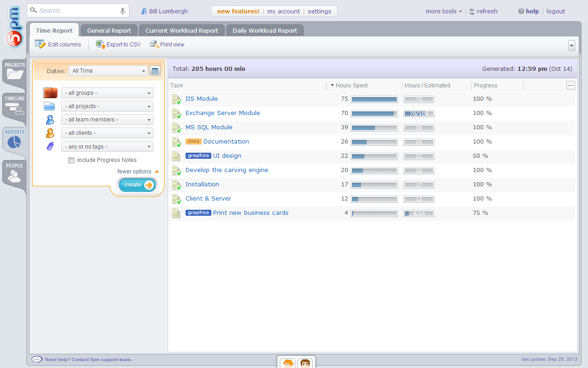Open the MS SQL Module task
Screen dimensions: 588x368
tap(209, 127)
